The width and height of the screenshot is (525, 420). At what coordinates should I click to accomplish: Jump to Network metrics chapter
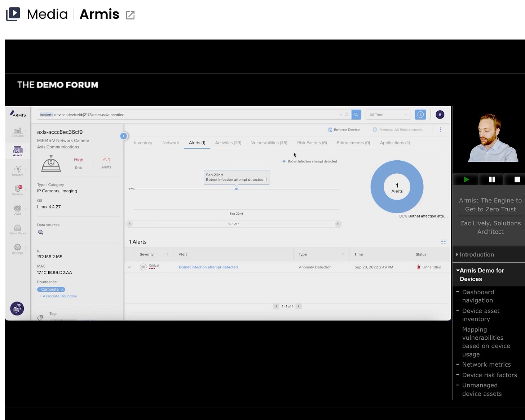click(486, 365)
